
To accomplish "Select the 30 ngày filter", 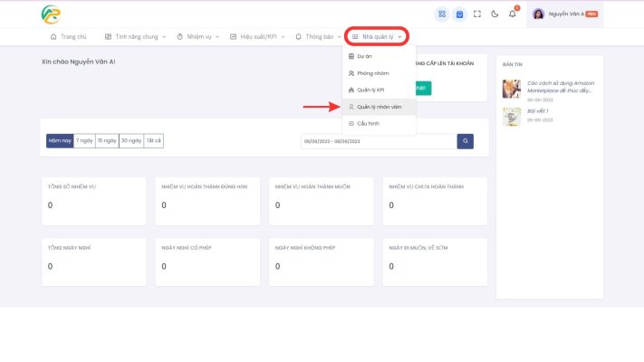I will tap(131, 140).
